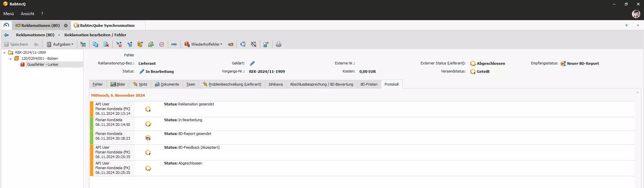Switch to the Bilder tab
This screenshot has height=188, width=644.
(118, 84)
